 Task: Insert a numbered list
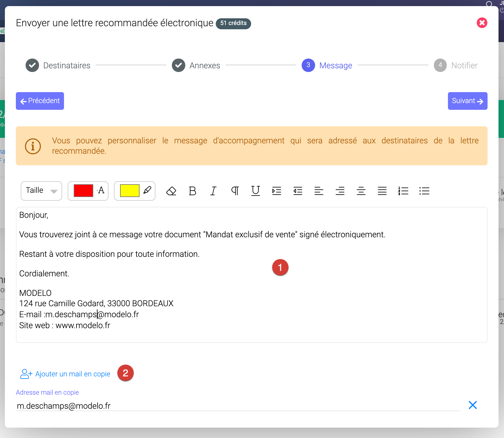403,191
